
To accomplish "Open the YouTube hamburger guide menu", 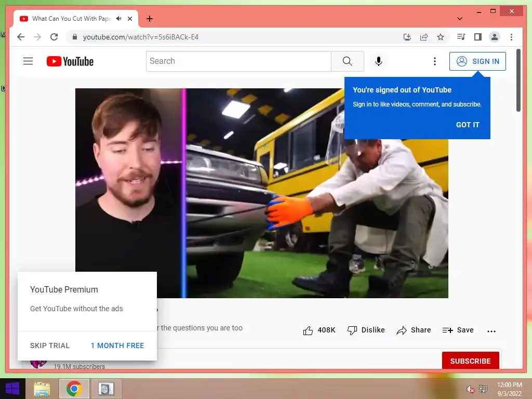I will click(x=28, y=61).
